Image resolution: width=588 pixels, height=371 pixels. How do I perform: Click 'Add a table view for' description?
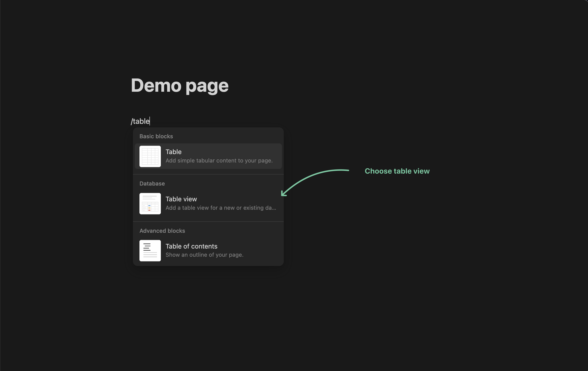click(221, 208)
